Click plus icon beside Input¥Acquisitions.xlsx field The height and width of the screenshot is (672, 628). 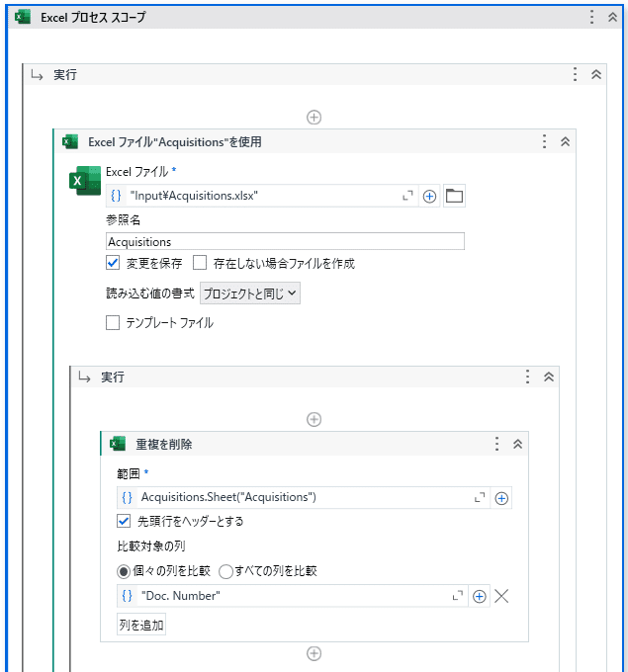point(429,197)
